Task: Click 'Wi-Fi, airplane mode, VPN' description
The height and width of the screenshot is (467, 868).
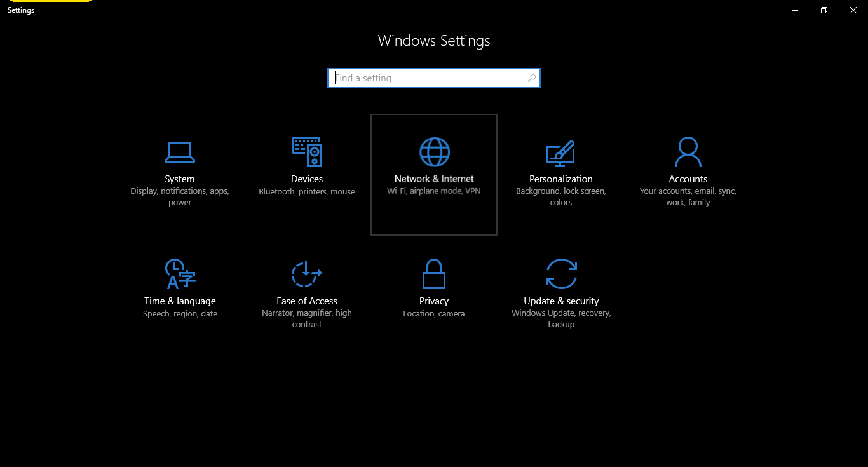Action: tap(434, 191)
